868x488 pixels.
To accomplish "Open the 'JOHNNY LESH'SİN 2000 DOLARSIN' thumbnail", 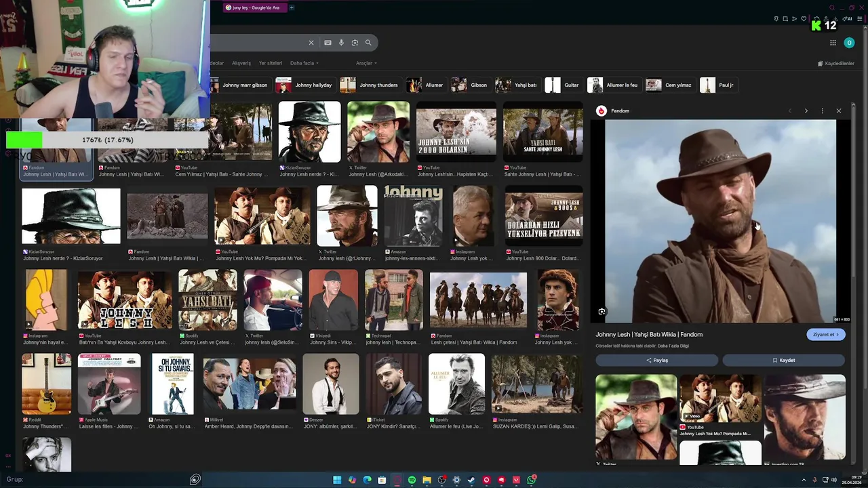I will click(x=456, y=132).
